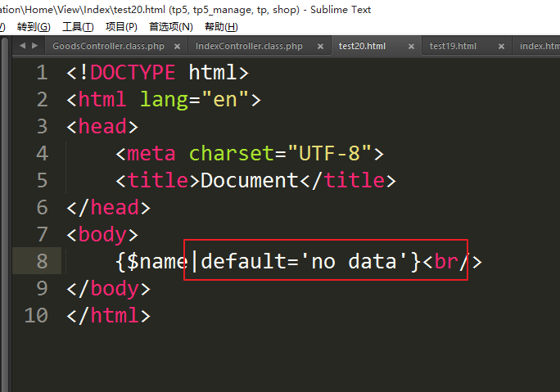
Task: Switch to the test19.html tab
Action: point(453,47)
